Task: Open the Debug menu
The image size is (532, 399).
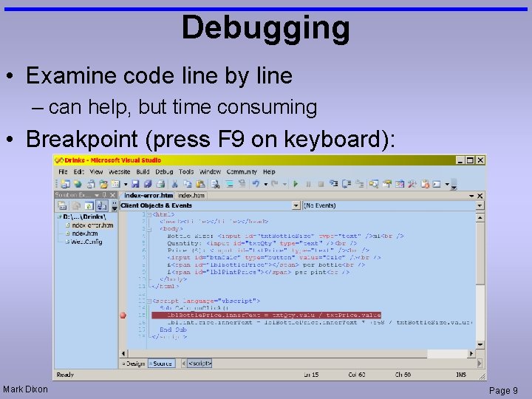Action: click(164, 171)
